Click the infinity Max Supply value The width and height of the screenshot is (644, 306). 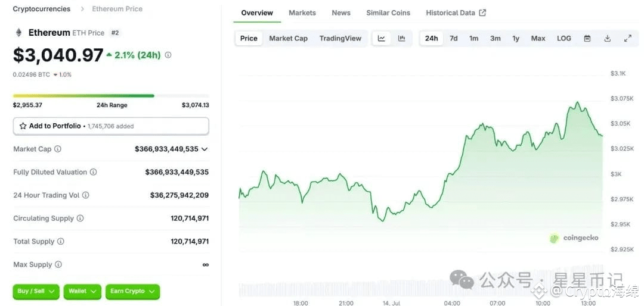206,264
